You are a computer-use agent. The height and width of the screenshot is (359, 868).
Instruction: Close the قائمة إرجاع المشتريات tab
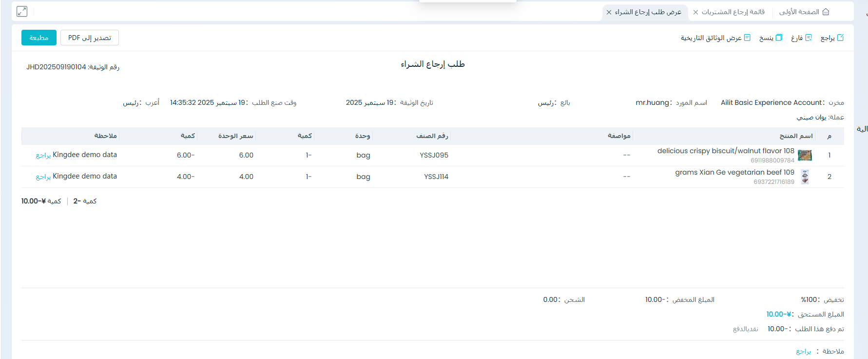click(x=695, y=12)
